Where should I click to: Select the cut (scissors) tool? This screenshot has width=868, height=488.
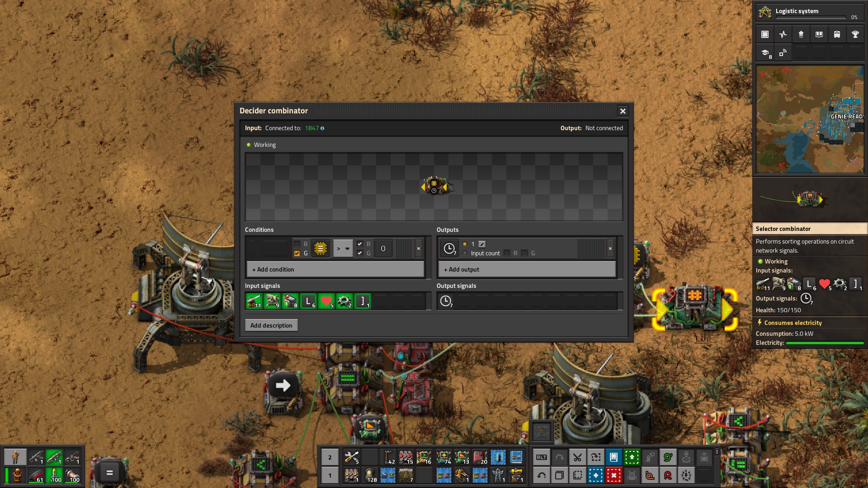(577, 457)
